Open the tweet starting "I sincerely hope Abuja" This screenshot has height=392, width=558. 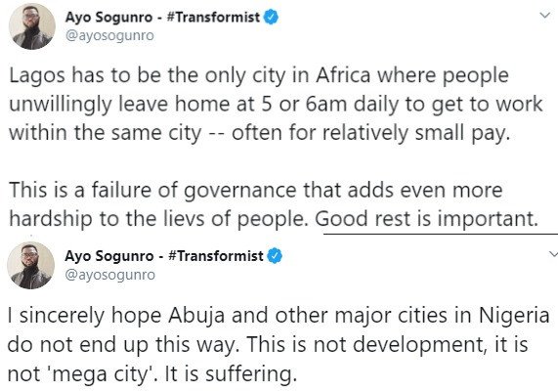pos(279,345)
